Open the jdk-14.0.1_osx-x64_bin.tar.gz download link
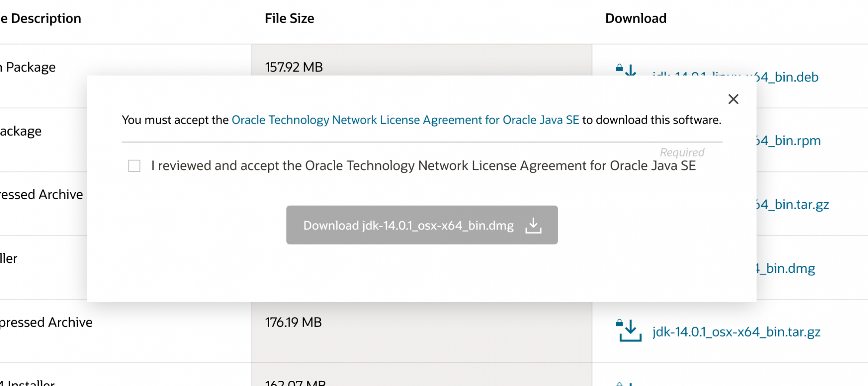This screenshot has height=386, width=868. [x=736, y=332]
